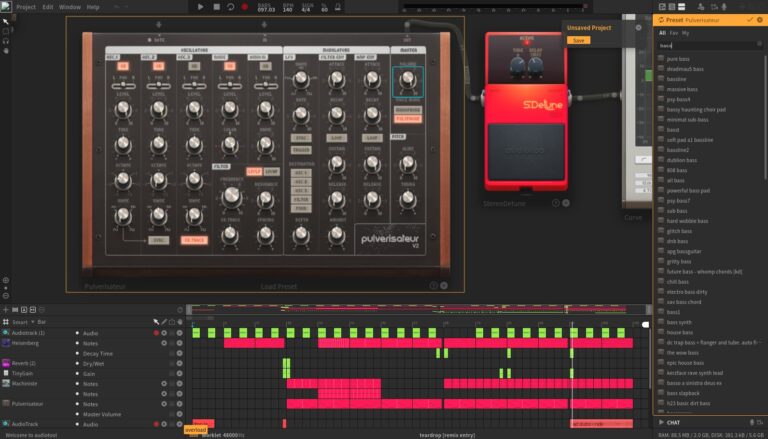Select the hand pan tool in left toolbar
This screenshot has width=768, height=439.
(x=6, y=50)
